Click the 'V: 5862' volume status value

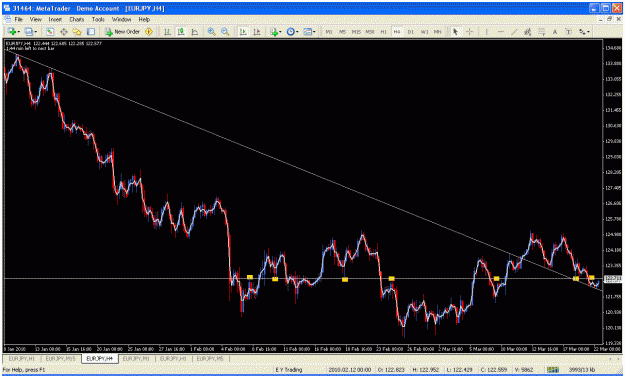pyautogui.click(x=524, y=370)
